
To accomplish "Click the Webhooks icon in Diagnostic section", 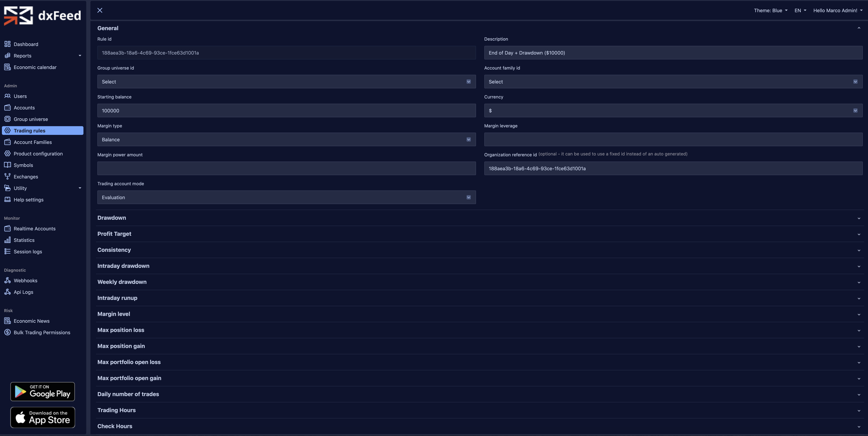I will click(7, 280).
